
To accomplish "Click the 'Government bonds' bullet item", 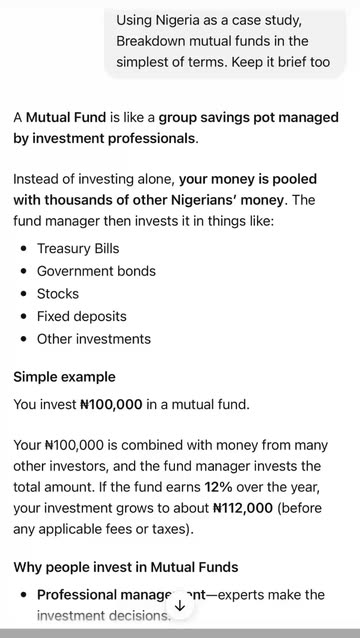I will click(96, 271).
